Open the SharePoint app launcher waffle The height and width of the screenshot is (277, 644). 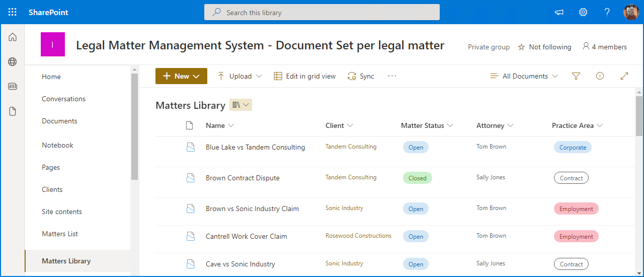tap(12, 12)
